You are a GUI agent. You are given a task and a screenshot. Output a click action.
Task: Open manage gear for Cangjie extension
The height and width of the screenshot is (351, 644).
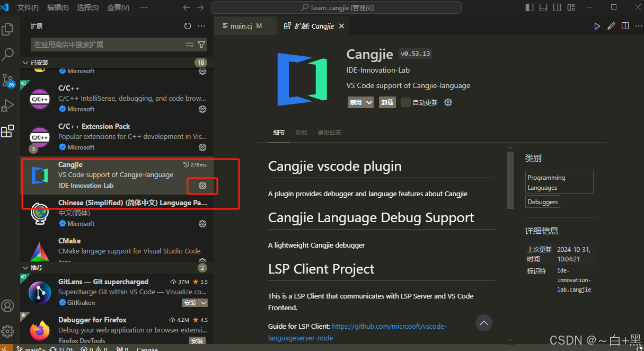pyautogui.click(x=202, y=186)
